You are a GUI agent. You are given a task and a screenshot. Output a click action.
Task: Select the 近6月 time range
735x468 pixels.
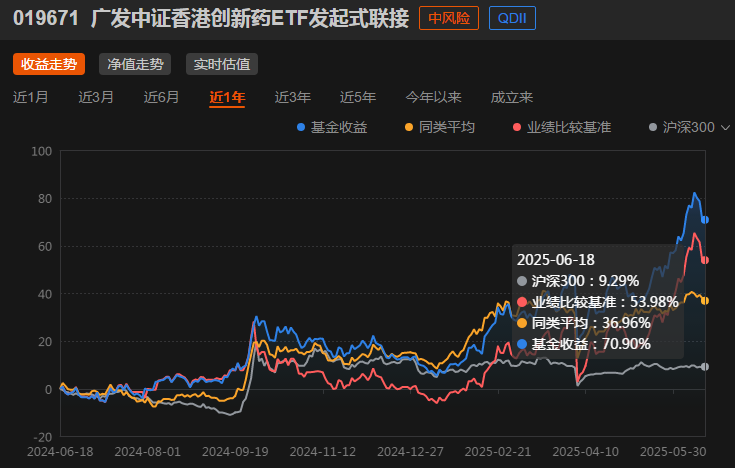pyautogui.click(x=161, y=97)
